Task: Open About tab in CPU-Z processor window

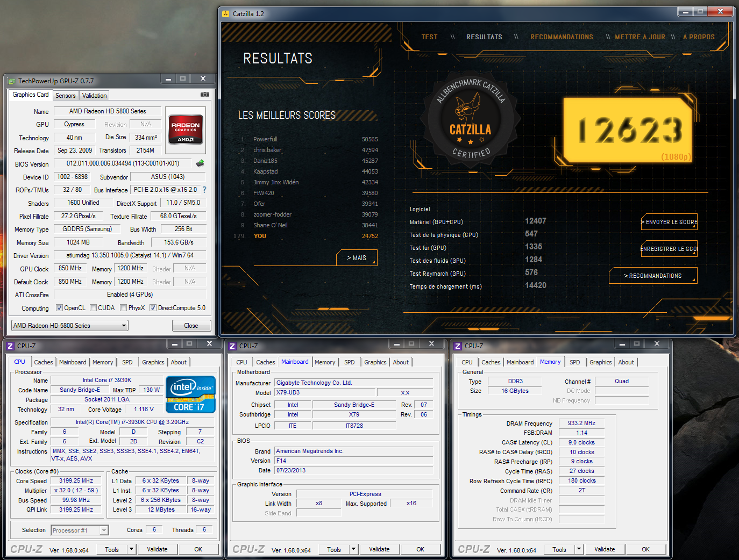Action: tap(179, 362)
